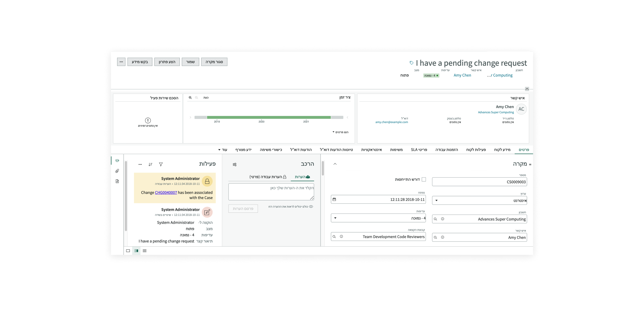Image resolution: width=644 pixels, height=324 pixels.
Task: Open the CHG0040007 change link
Action: pos(166,192)
